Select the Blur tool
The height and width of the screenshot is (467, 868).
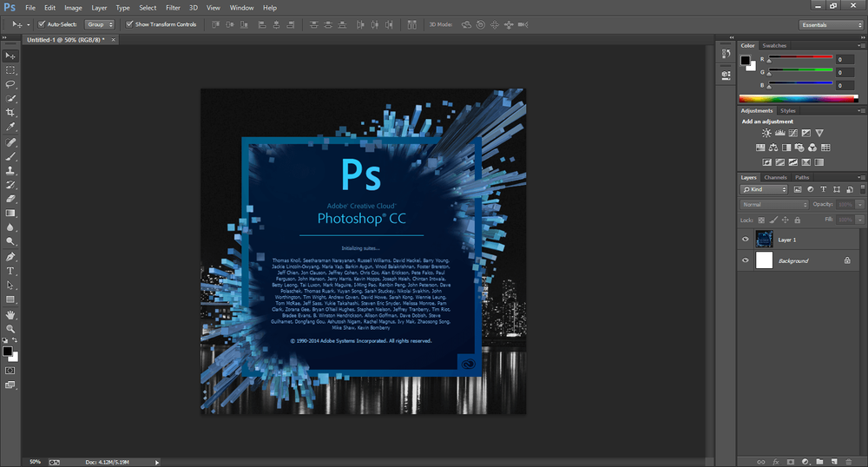pos(10,227)
